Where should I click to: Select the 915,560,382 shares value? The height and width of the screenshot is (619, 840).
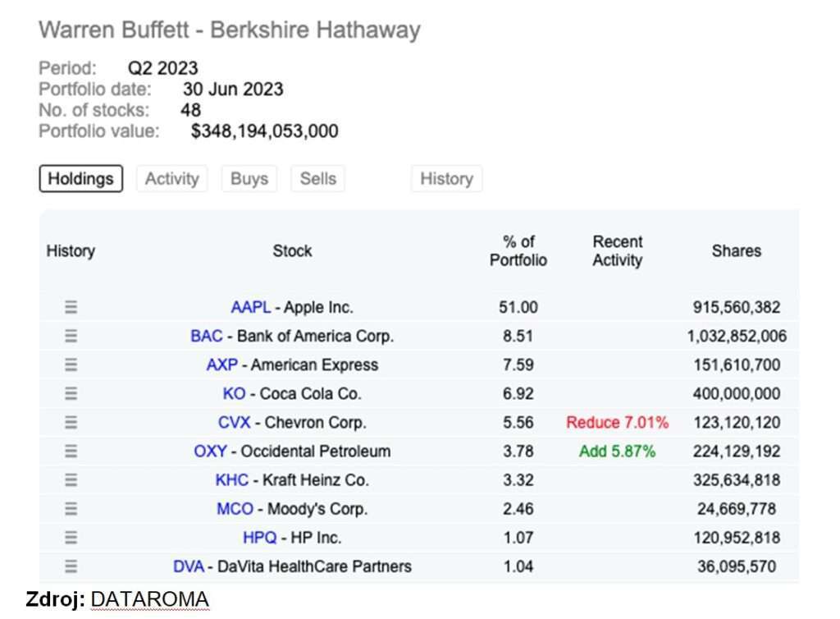[737, 307]
